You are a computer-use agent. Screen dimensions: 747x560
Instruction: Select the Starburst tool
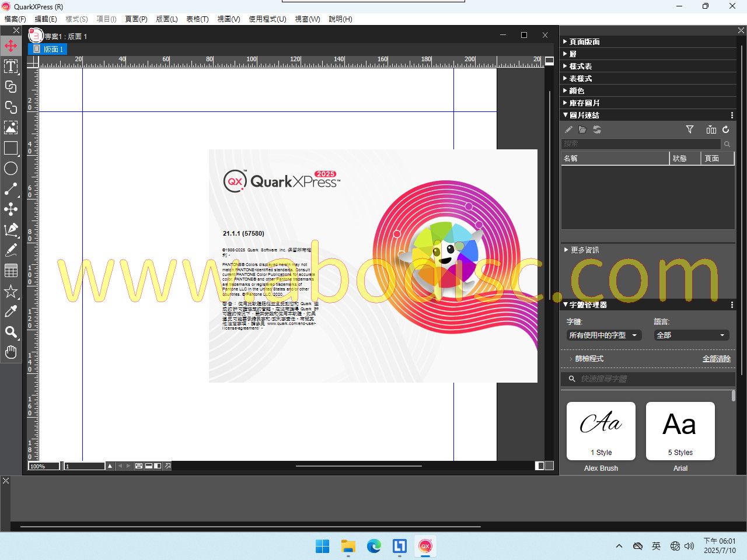[11, 291]
